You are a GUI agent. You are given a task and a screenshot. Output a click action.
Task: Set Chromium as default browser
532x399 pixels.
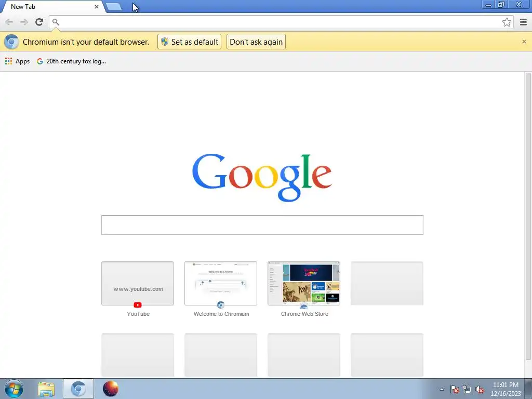tap(189, 42)
